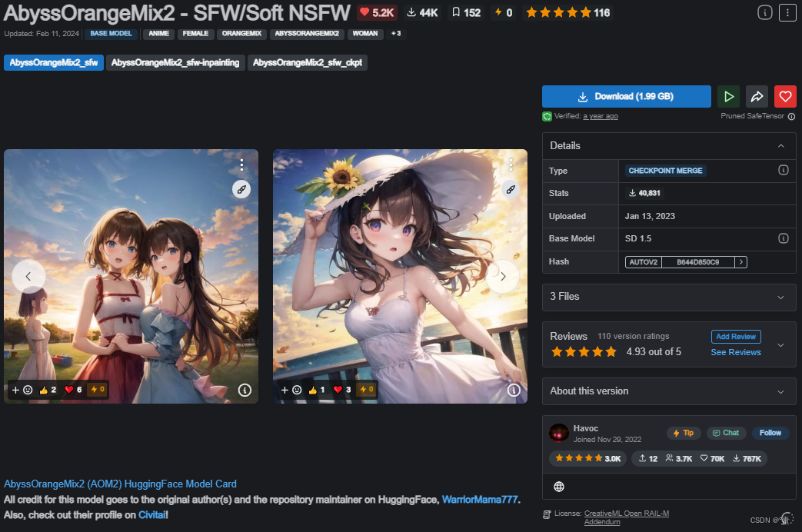
Task: Click the AUTOV2 hash type label
Action: pyautogui.click(x=644, y=262)
